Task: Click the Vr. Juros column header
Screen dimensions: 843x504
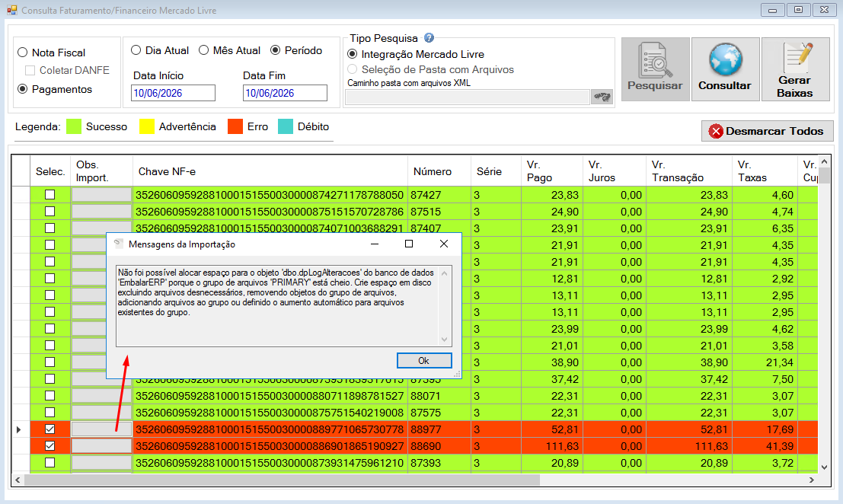Action: 615,171
